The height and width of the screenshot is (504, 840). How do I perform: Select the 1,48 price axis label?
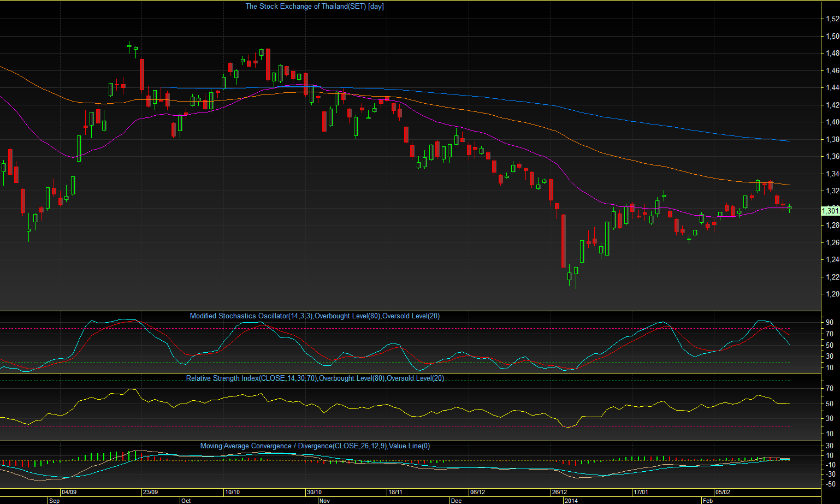click(832, 54)
